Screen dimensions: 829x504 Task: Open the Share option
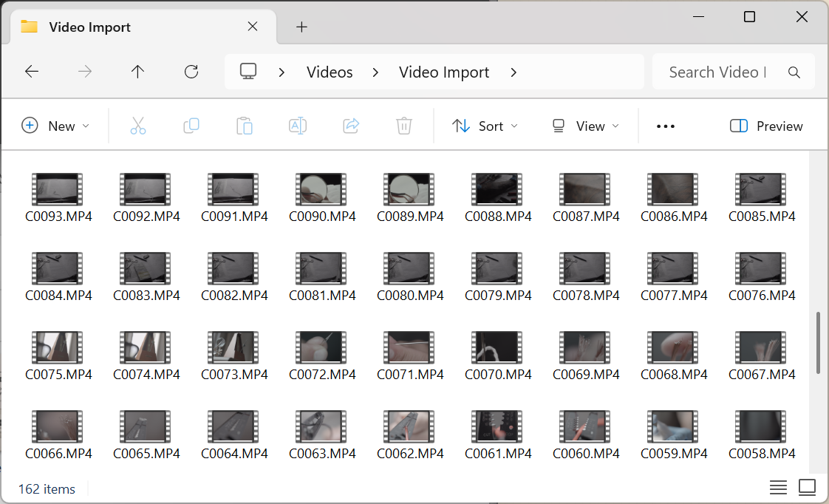(351, 126)
